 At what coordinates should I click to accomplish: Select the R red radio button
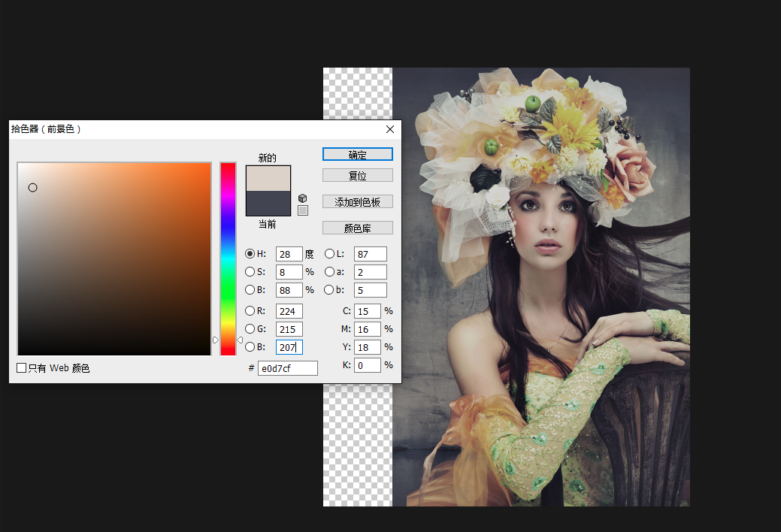250,311
